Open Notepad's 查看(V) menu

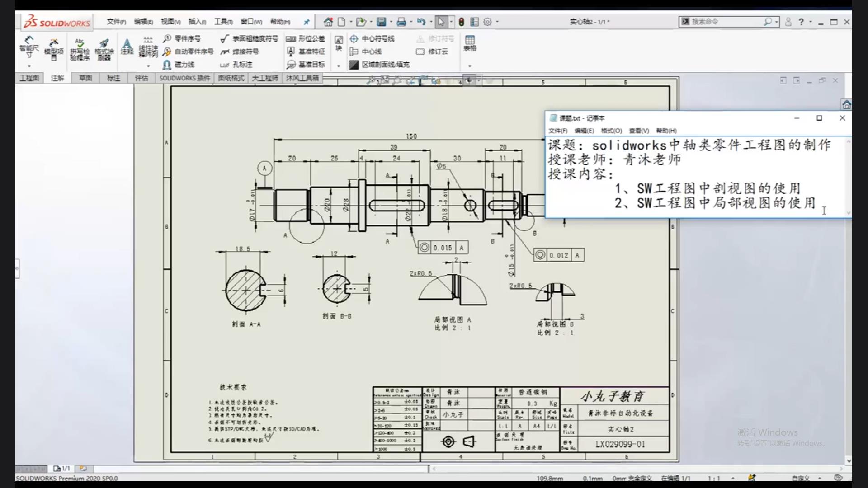point(639,131)
